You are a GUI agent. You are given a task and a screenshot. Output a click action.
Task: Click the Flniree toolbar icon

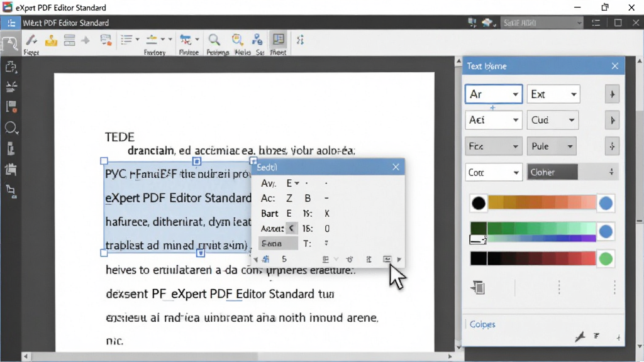click(x=186, y=40)
